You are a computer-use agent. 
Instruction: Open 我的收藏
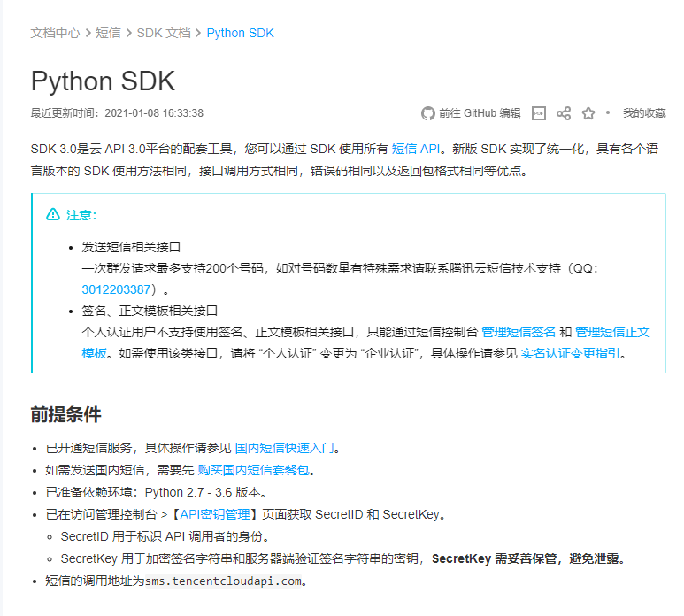coord(644,113)
